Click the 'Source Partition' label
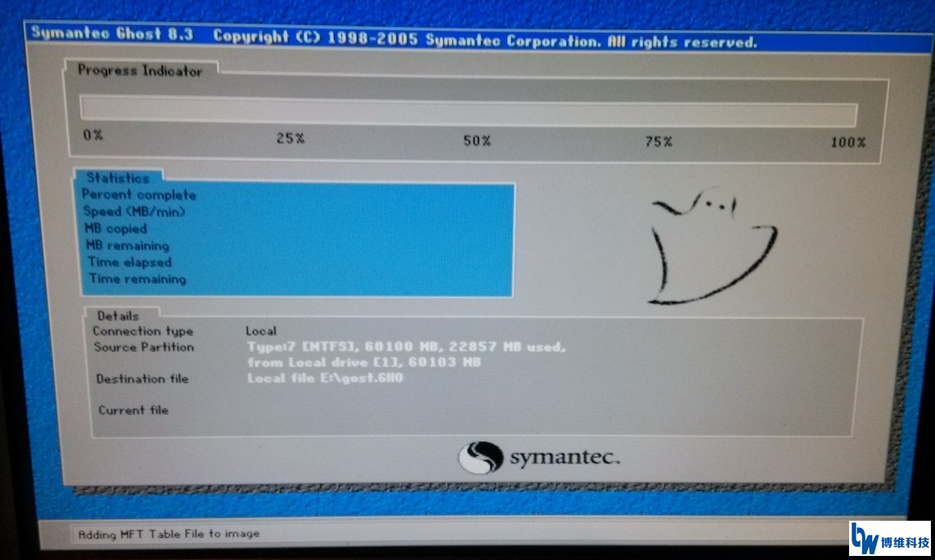Screen dimensions: 935x560 144,347
